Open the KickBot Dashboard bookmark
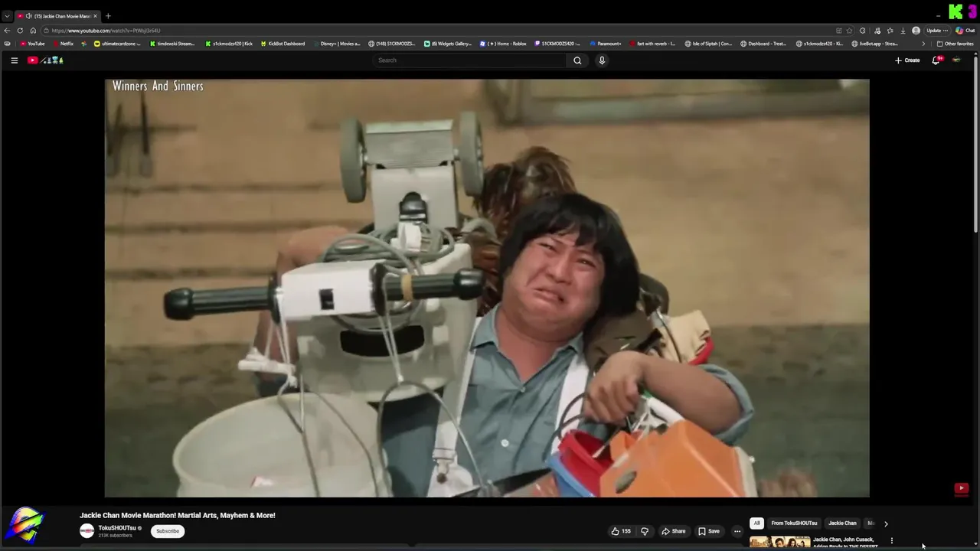 point(283,44)
